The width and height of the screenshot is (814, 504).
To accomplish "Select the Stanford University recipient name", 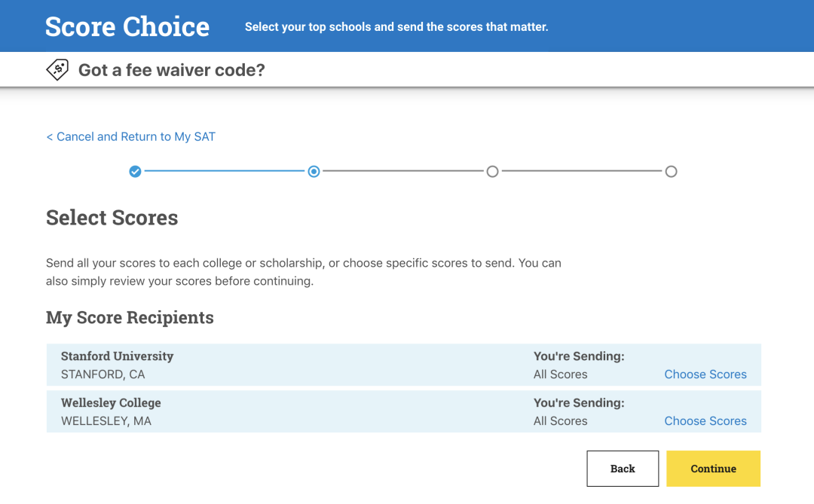I will (117, 356).
